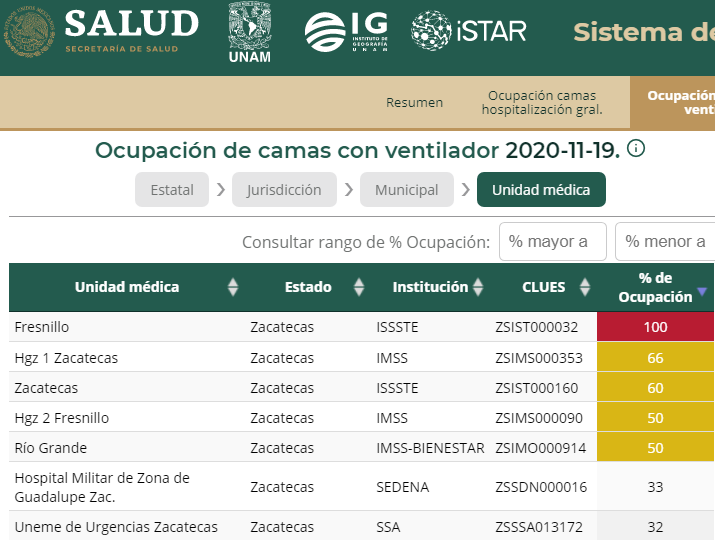Click the Secretaría de Salud logo

pos(102,31)
